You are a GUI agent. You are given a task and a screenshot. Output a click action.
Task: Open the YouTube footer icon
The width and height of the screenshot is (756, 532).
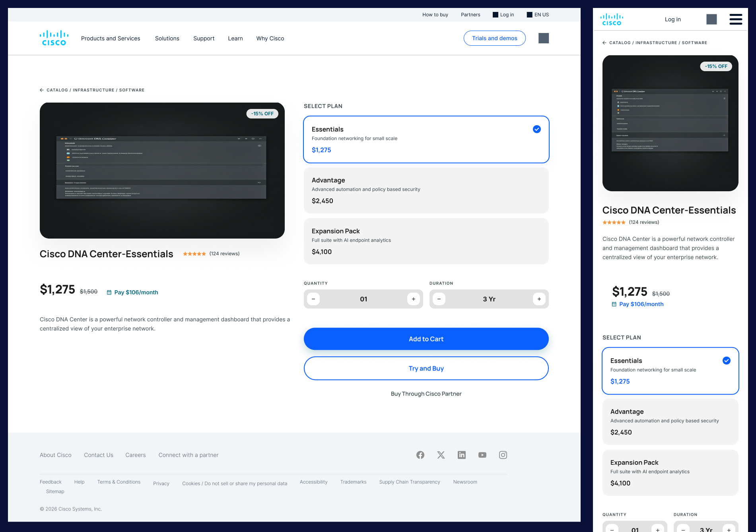482,455
